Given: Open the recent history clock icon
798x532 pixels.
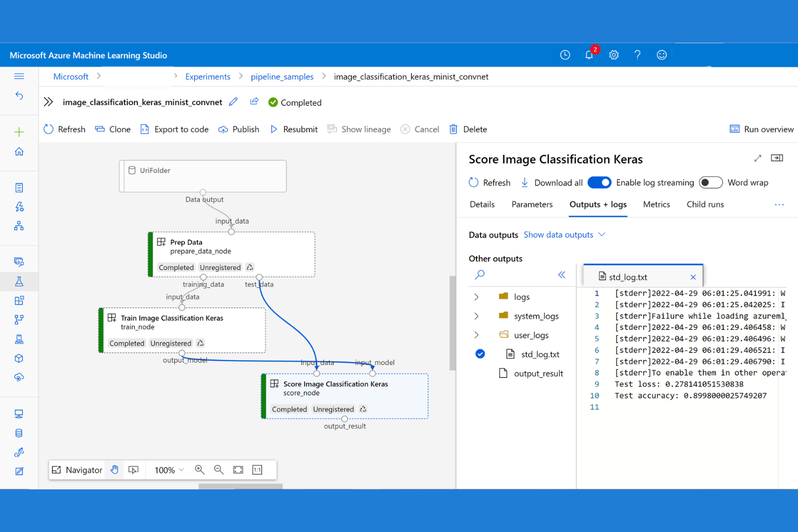Looking at the screenshot, I should [x=565, y=55].
